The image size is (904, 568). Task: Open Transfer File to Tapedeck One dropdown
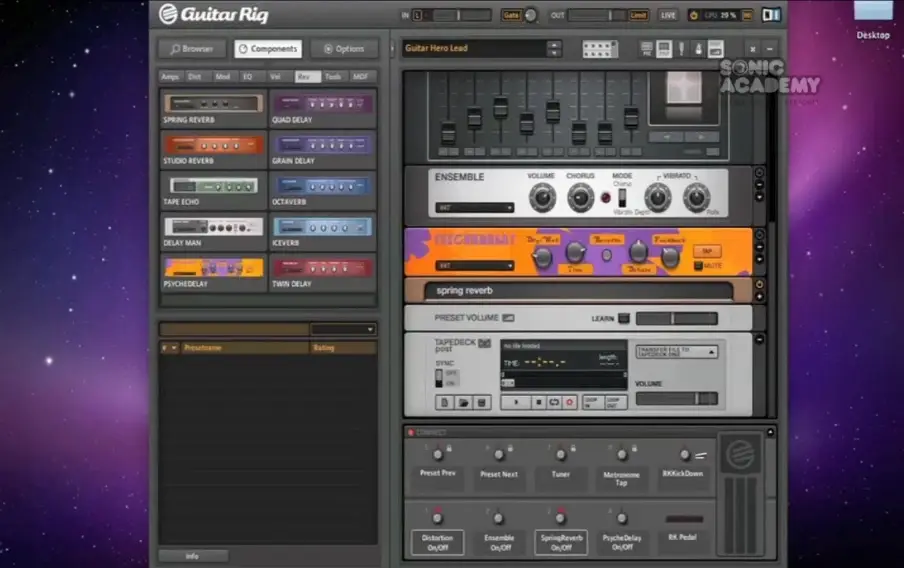pos(676,352)
